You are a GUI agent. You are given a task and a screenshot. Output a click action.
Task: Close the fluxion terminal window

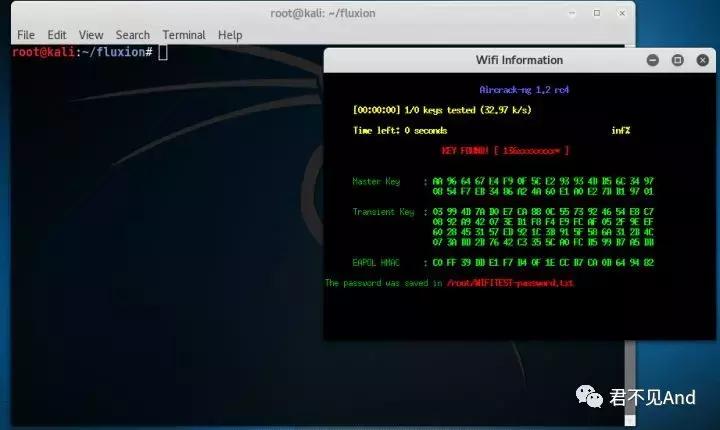622,13
